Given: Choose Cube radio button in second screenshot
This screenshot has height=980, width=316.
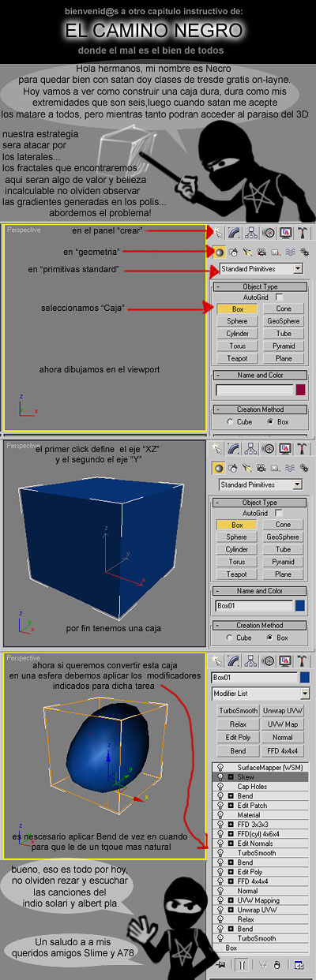Looking at the screenshot, I should pyautogui.click(x=230, y=638).
